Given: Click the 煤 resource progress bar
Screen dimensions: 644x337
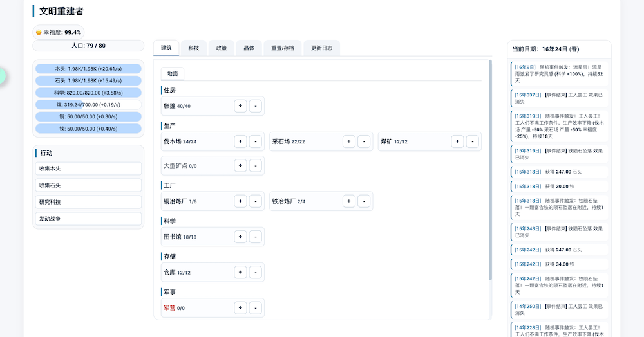Looking at the screenshot, I should tap(88, 105).
